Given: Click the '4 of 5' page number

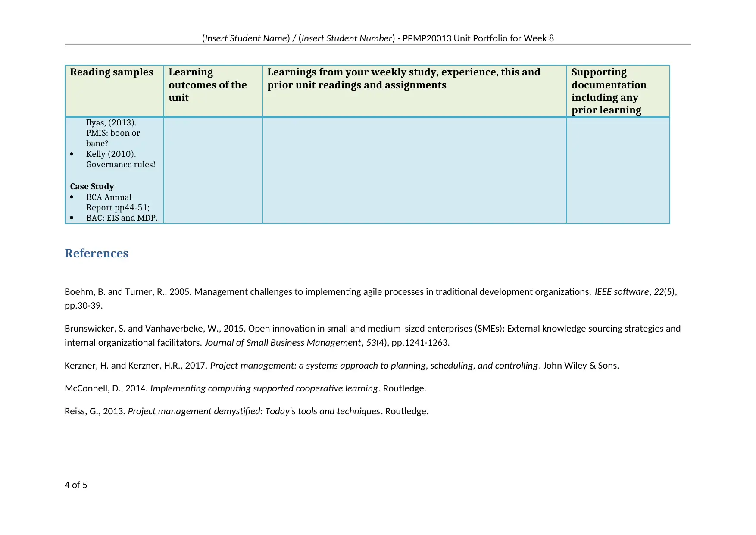Looking at the screenshot, I should [76, 485].
